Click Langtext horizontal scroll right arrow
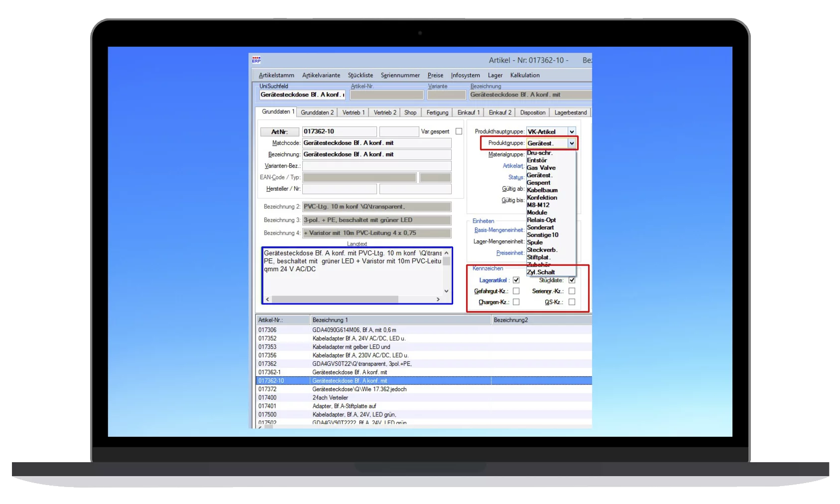The height and width of the screenshot is (504, 840). (x=438, y=299)
